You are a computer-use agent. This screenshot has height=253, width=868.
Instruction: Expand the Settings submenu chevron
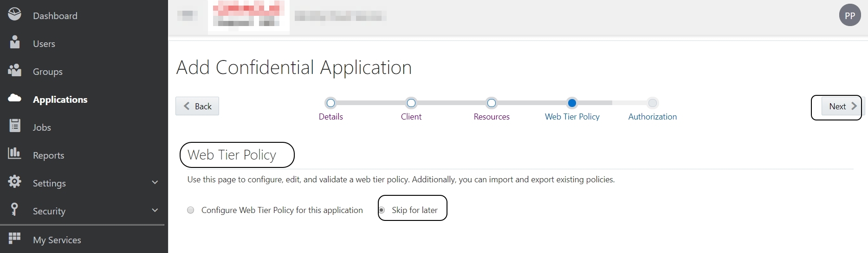[x=155, y=183]
